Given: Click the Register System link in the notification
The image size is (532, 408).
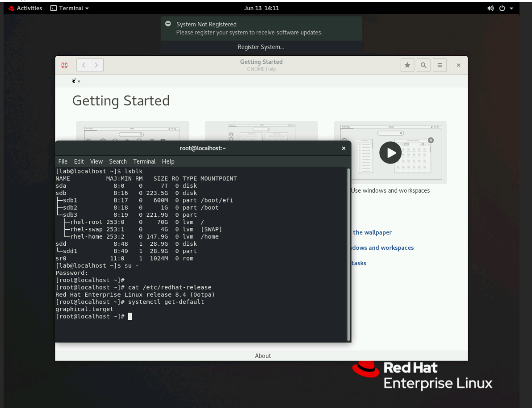Looking at the screenshot, I should pos(260,46).
